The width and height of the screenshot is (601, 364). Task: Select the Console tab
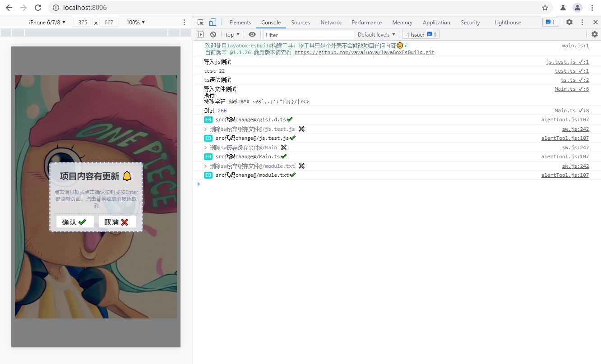coord(271,22)
